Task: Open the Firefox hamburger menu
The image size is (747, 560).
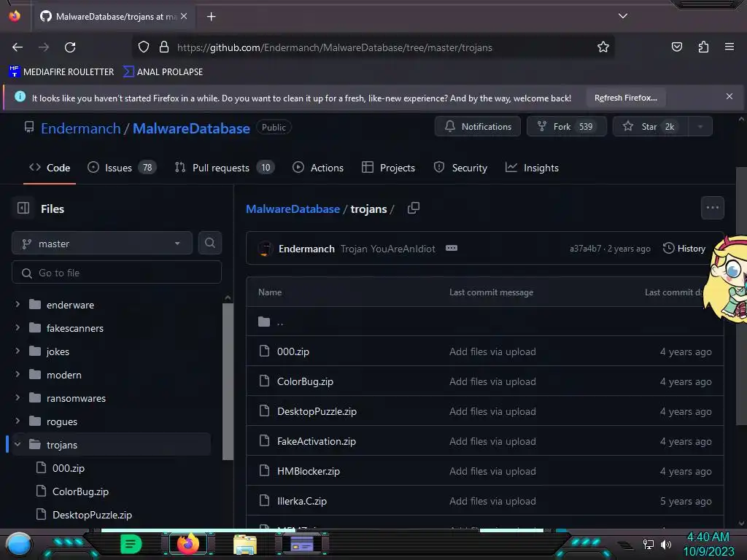Action: coord(729,47)
